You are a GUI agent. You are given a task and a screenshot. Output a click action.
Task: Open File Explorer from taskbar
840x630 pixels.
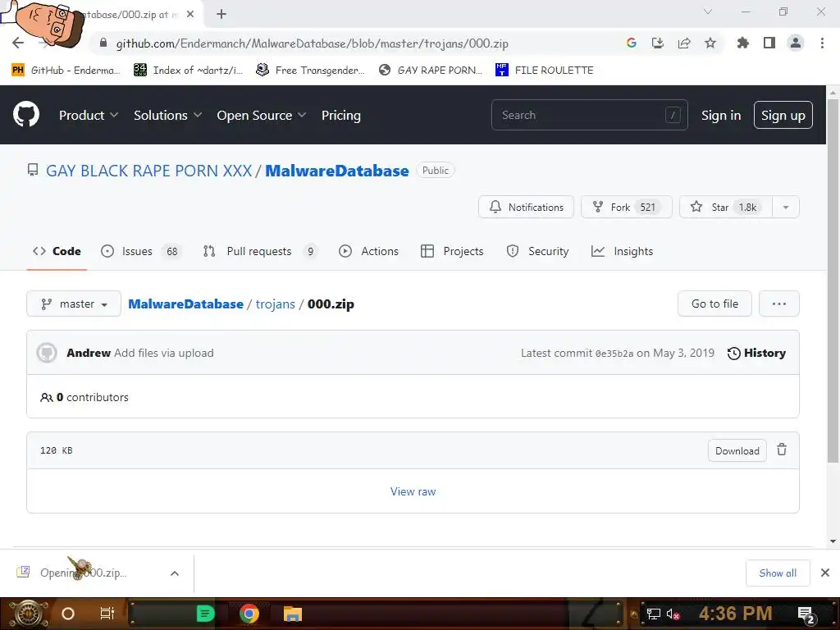(x=293, y=614)
